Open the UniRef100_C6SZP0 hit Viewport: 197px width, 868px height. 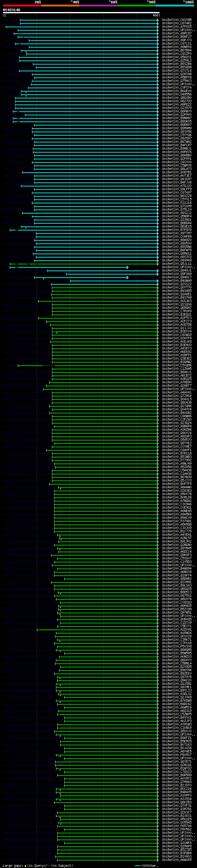(x=177, y=54)
